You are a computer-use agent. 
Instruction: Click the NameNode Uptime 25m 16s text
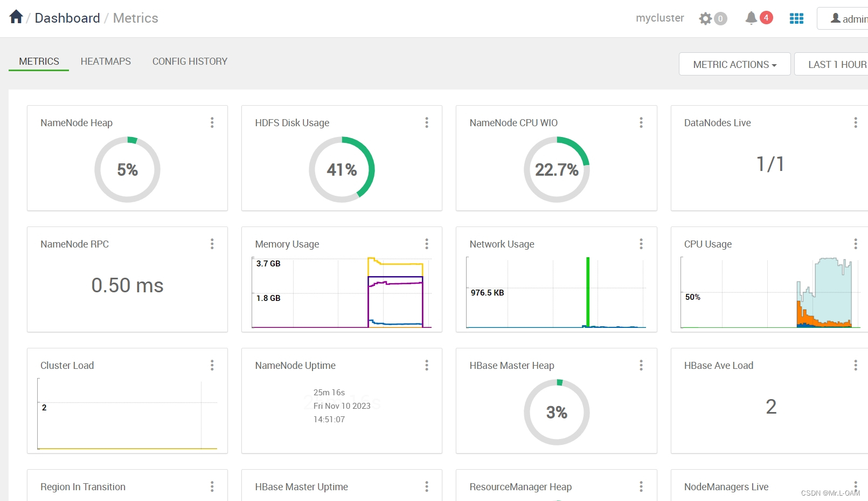329,393
